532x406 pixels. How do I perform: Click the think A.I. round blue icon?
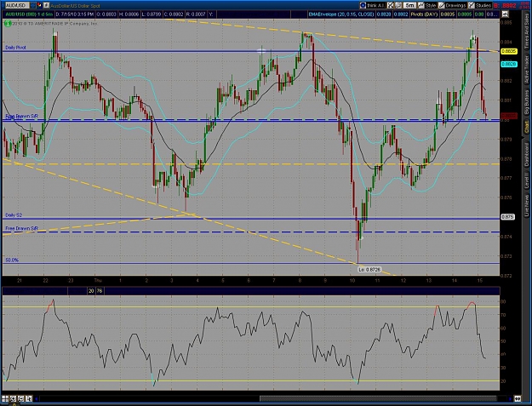tap(363, 5)
